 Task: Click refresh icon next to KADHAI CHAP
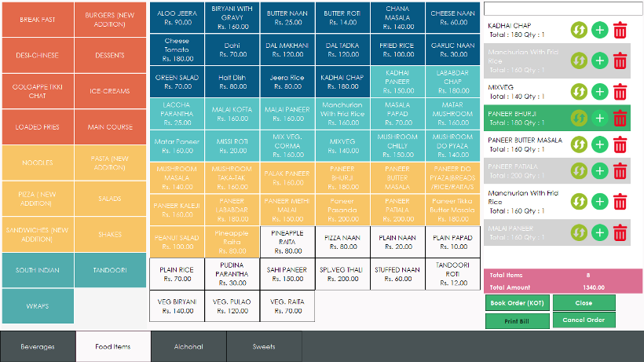coord(579,30)
